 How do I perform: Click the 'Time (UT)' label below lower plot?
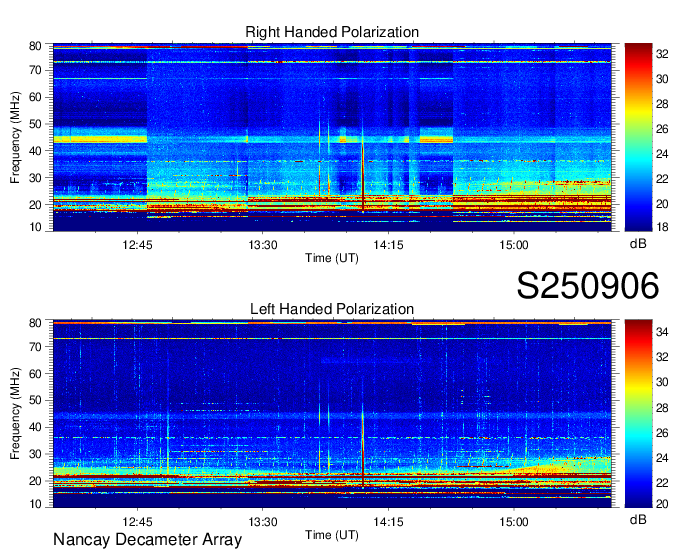point(332,535)
